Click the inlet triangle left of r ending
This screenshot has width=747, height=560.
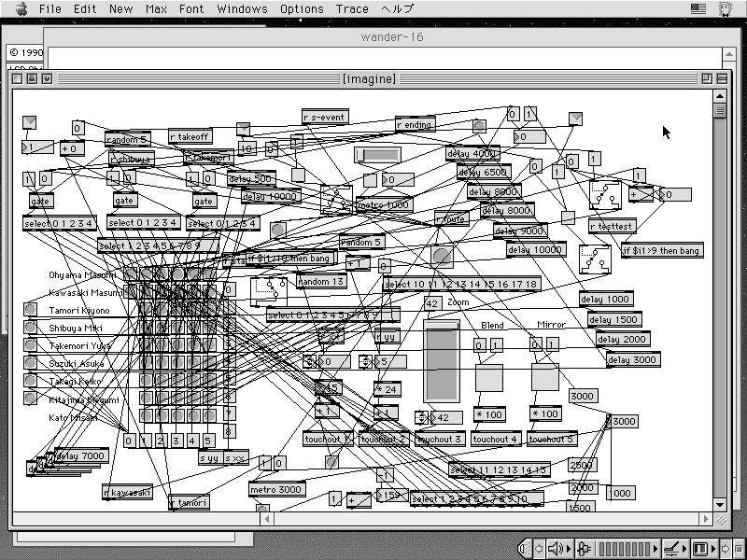243,129
